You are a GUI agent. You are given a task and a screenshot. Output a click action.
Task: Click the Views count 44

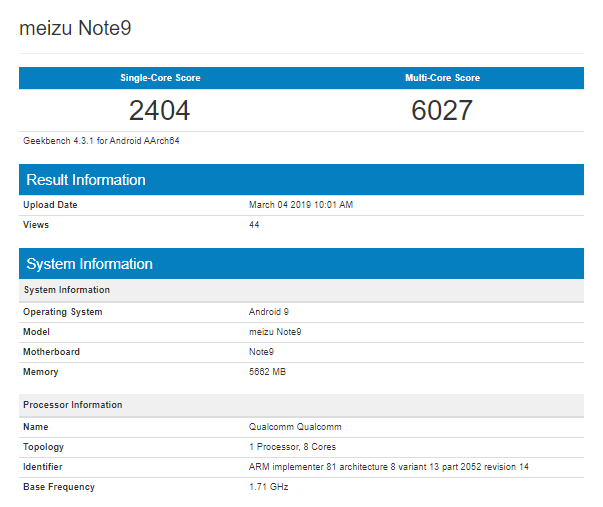254,225
